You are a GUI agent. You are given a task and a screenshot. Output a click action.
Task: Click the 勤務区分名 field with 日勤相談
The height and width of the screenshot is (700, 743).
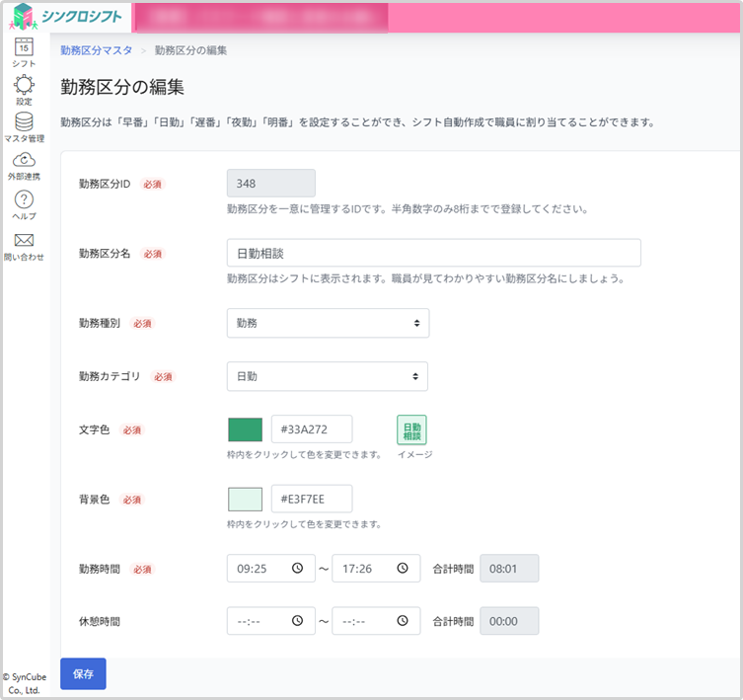point(434,253)
